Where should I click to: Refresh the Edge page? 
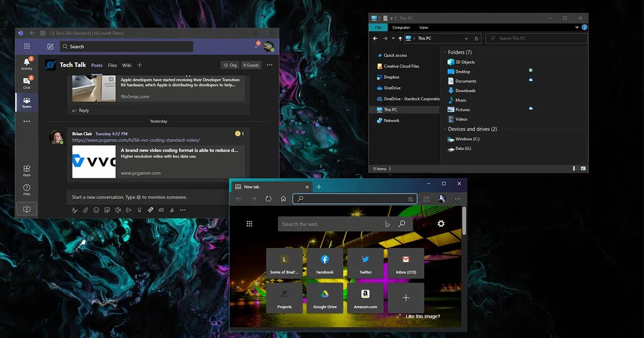pyautogui.click(x=268, y=199)
